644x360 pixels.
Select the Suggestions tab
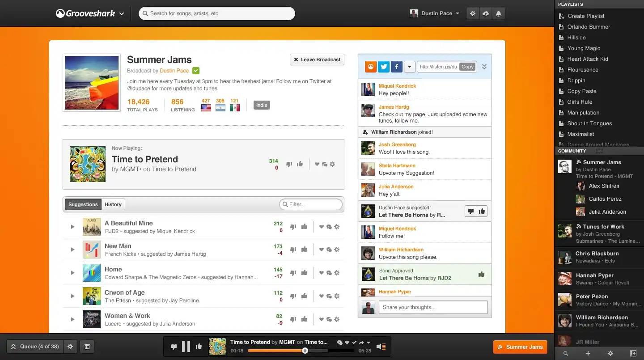coord(83,204)
